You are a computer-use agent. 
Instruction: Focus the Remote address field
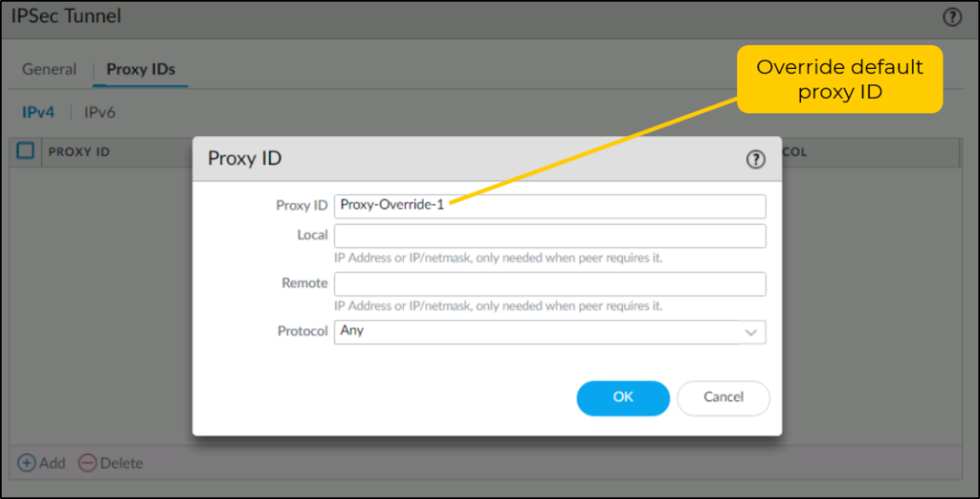pyautogui.click(x=550, y=284)
